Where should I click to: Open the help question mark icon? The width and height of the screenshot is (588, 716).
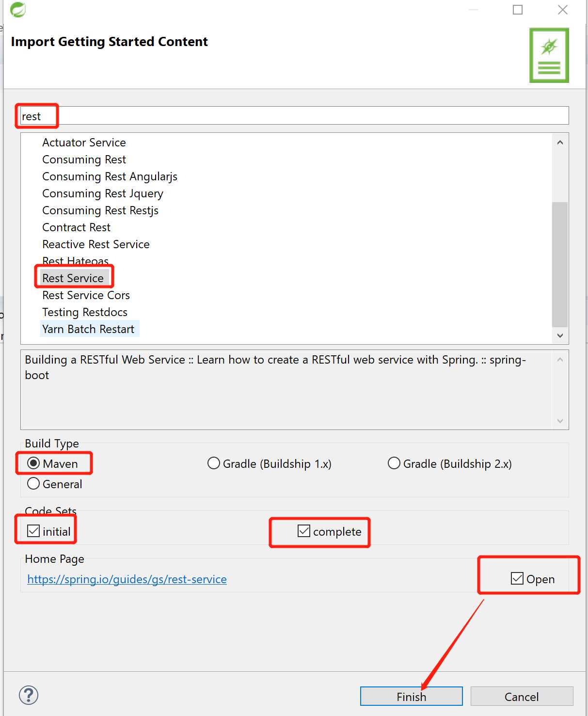pyautogui.click(x=29, y=695)
